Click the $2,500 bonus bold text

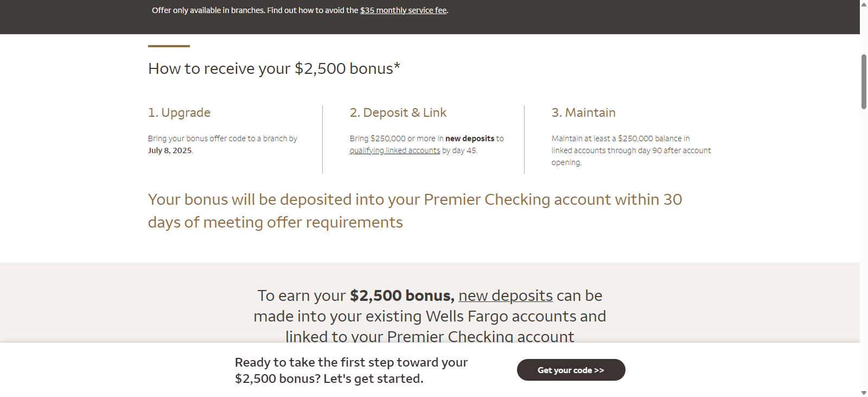point(401,295)
